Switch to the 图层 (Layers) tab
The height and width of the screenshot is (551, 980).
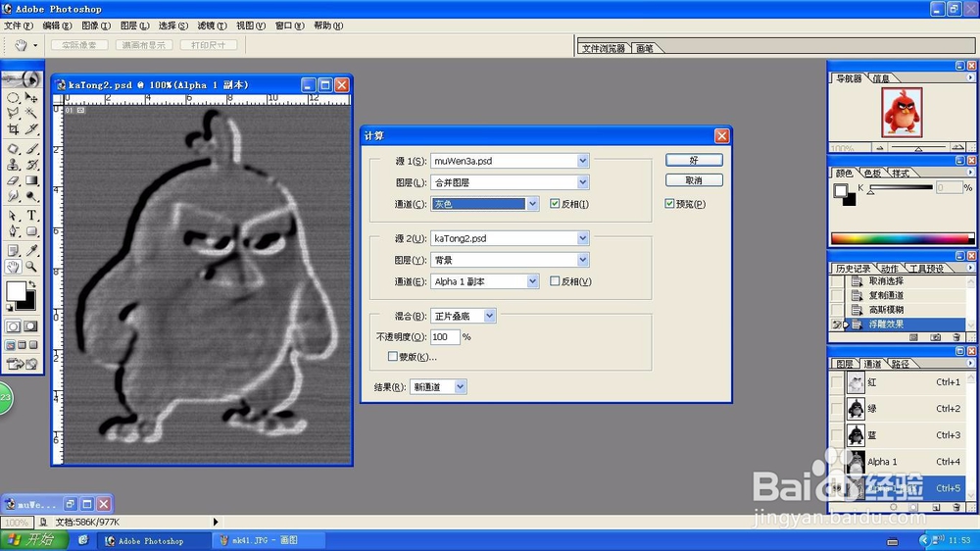[x=845, y=364]
